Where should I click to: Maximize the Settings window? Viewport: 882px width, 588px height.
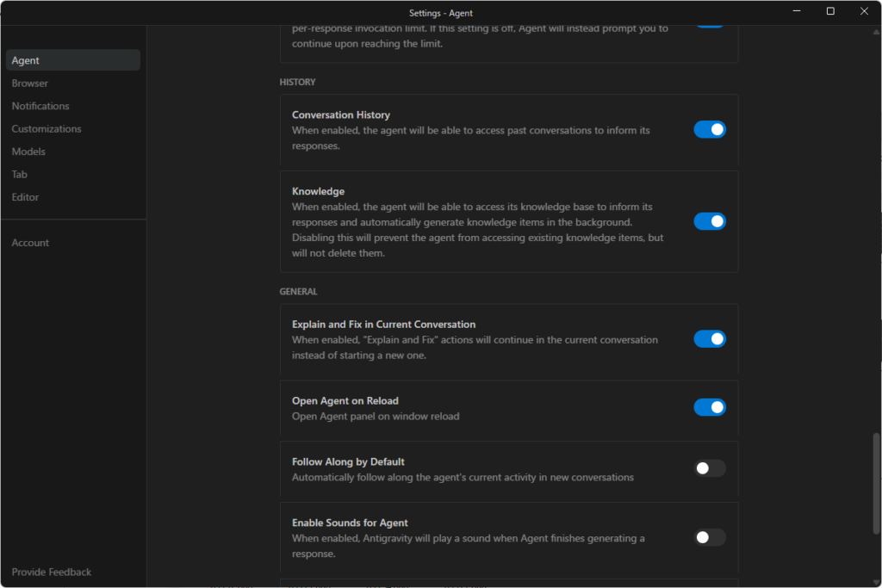point(830,11)
